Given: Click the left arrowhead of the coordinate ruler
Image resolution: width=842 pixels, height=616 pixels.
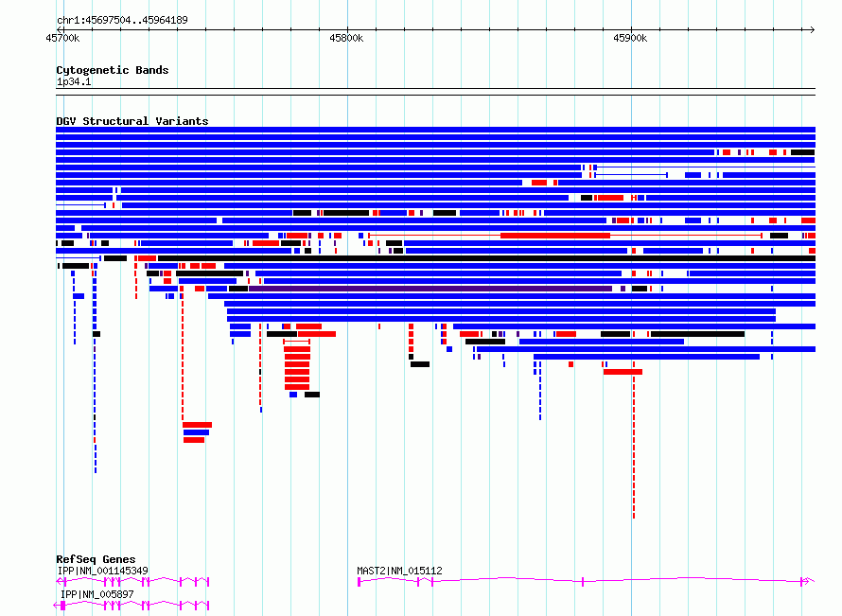Looking at the screenshot, I should click(x=60, y=29).
